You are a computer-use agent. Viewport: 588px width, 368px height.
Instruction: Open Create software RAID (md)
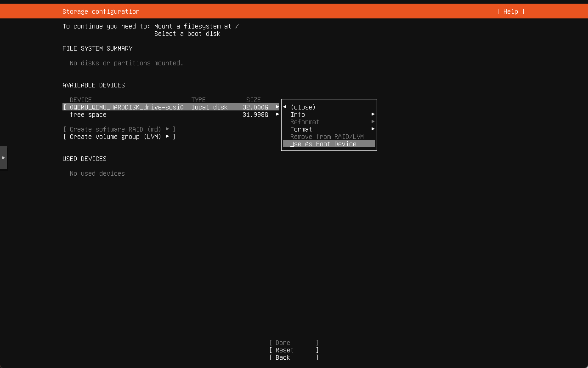[119, 129]
